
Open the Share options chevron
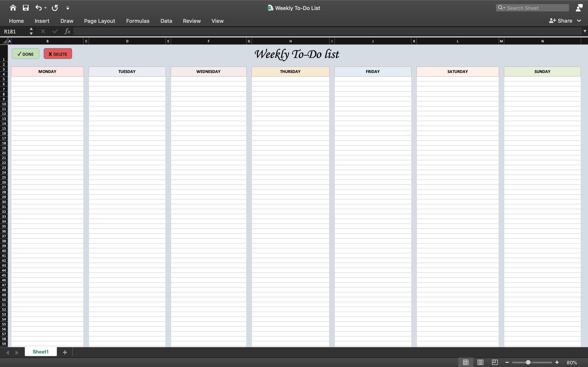(x=579, y=21)
